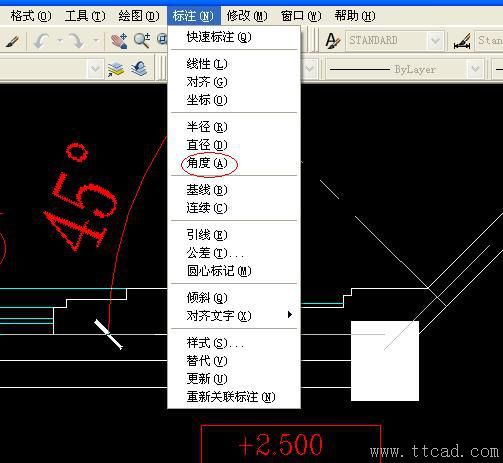Image resolution: width=503 pixels, height=463 pixels.
Task: Select 快速标注(Q) menu entry
Action: click(219, 37)
